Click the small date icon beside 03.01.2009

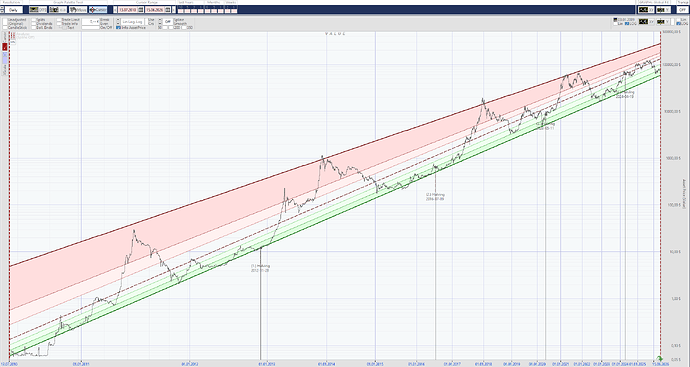pyautogui.click(x=615, y=20)
